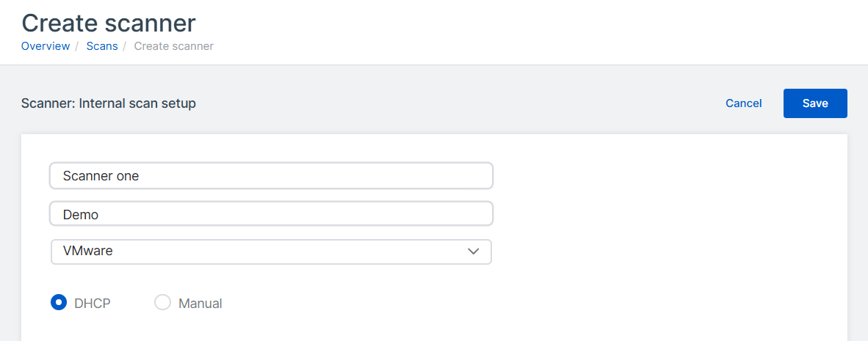Click the DHCP option label text
The width and height of the screenshot is (868, 341).
coord(93,304)
